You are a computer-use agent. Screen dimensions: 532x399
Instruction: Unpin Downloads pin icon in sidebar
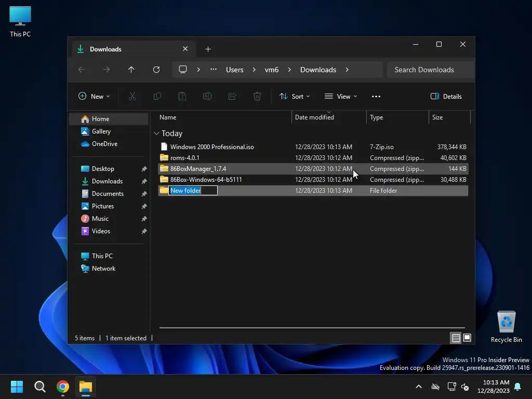point(144,181)
